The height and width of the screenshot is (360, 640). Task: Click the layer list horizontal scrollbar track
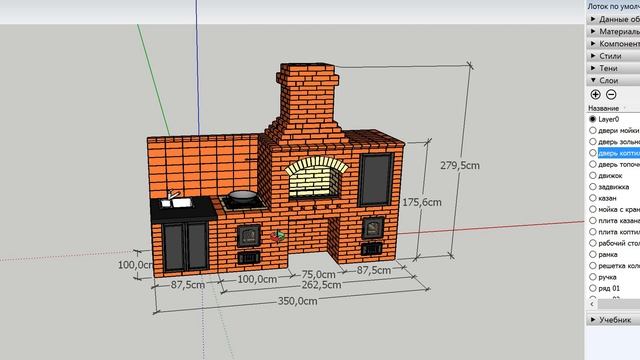coord(619,304)
